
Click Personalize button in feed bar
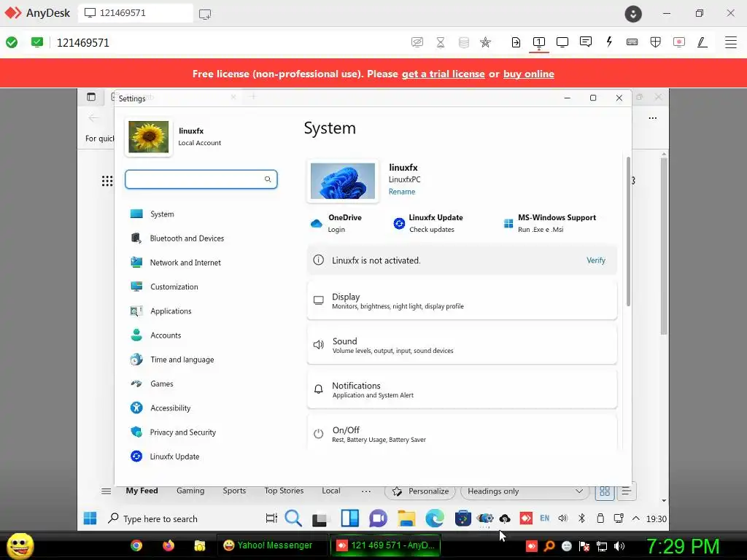(x=420, y=491)
